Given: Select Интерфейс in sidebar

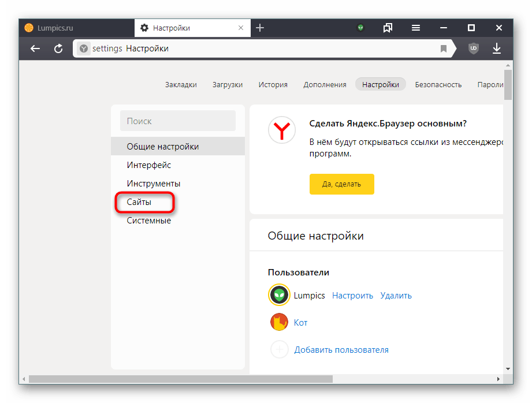Looking at the screenshot, I should tap(178, 165).
